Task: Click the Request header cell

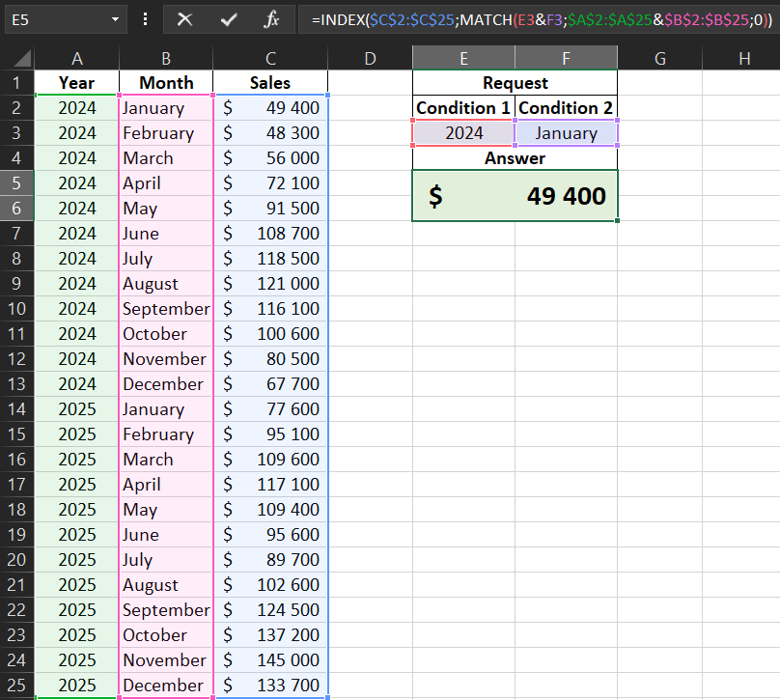Action: [x=515, y=83]
